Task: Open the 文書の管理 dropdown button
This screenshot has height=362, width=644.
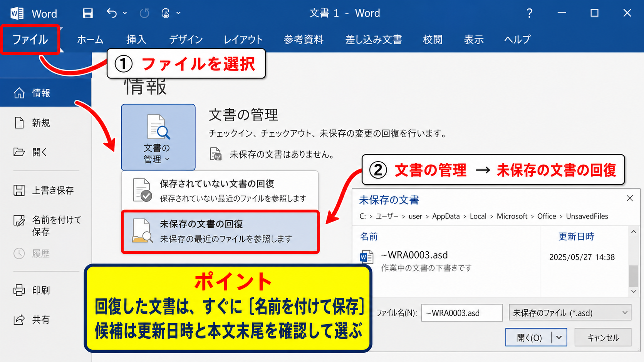Action: click(x=158, y=137)
